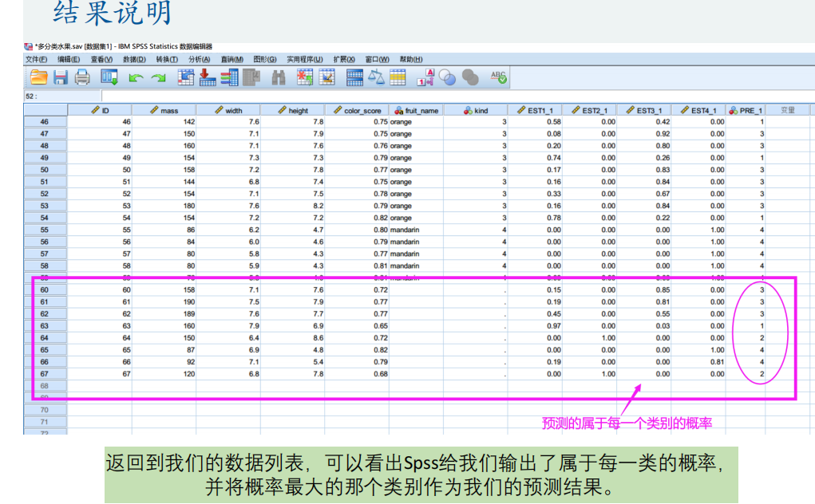Open the 帮助(H) menu
The width and height of the screenshot is (815, 504).
point(410,59)
